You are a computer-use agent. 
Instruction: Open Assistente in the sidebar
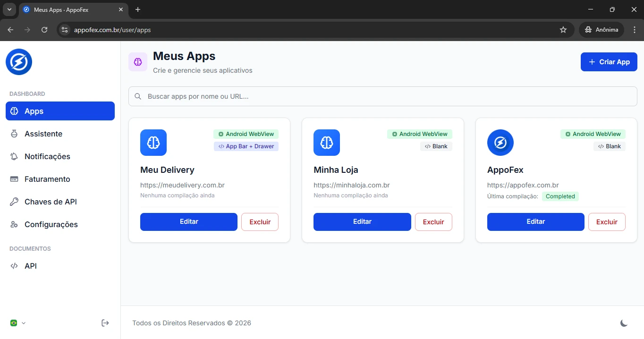coord(43,134)
